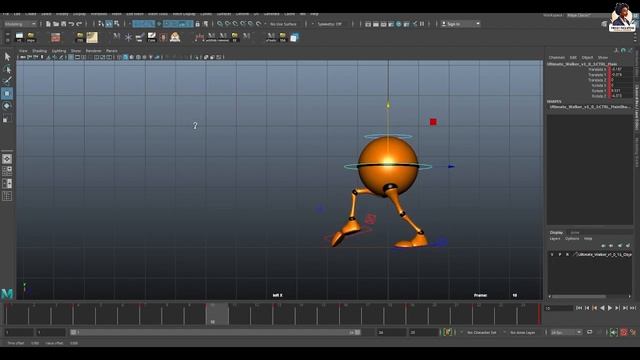This screenshot has height=360, width=640.
Task: Select by object type mode icon
Action: 109,24
